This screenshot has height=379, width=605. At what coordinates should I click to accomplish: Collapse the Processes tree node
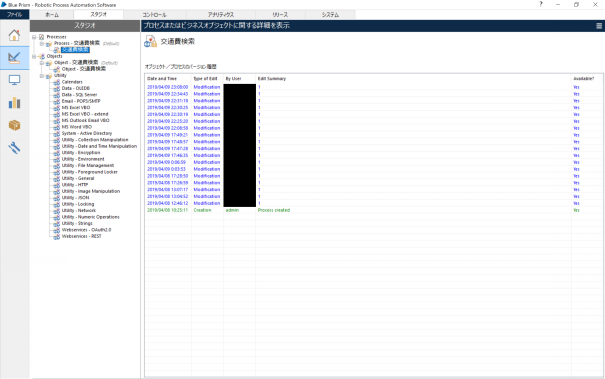coord(34,37)
